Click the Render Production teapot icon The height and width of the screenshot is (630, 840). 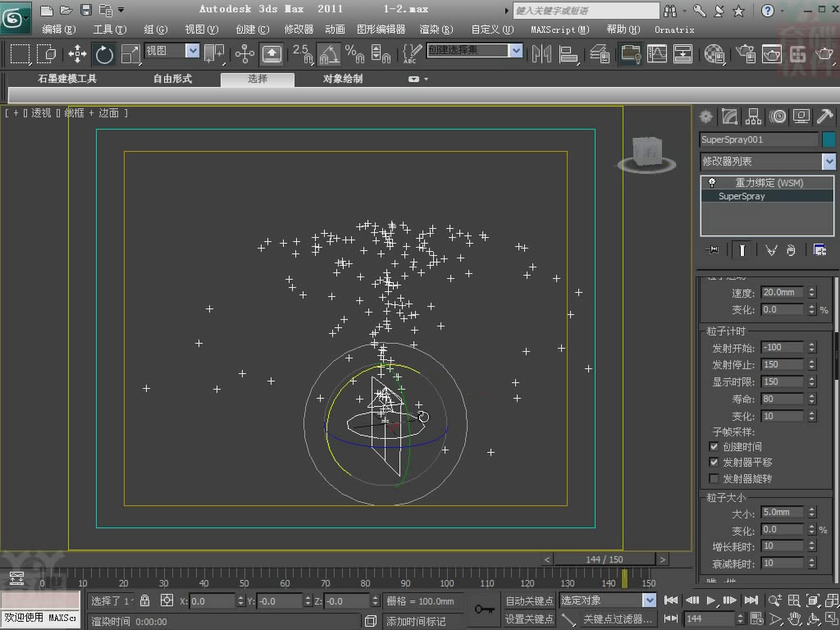coord(824,53)
